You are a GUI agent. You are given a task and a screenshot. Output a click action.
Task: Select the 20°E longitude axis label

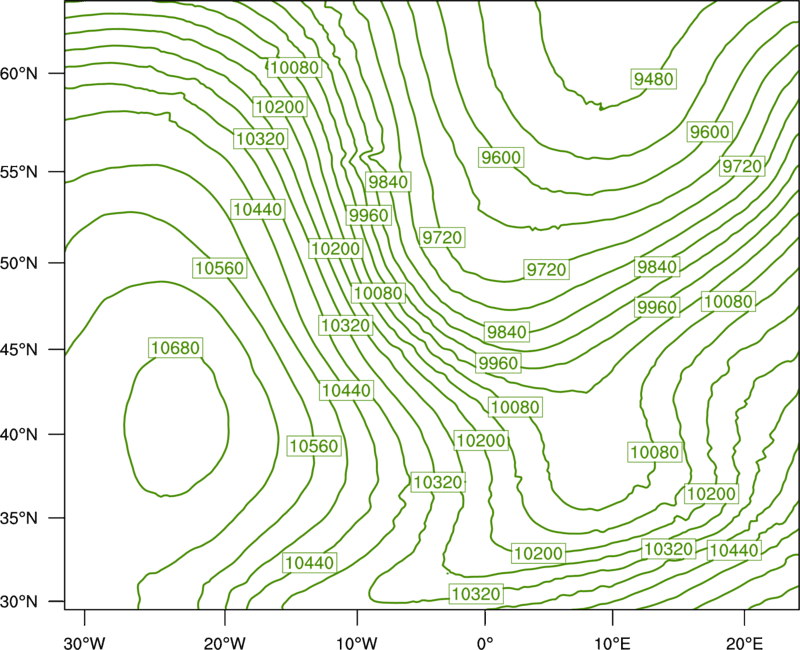(744, 643)
